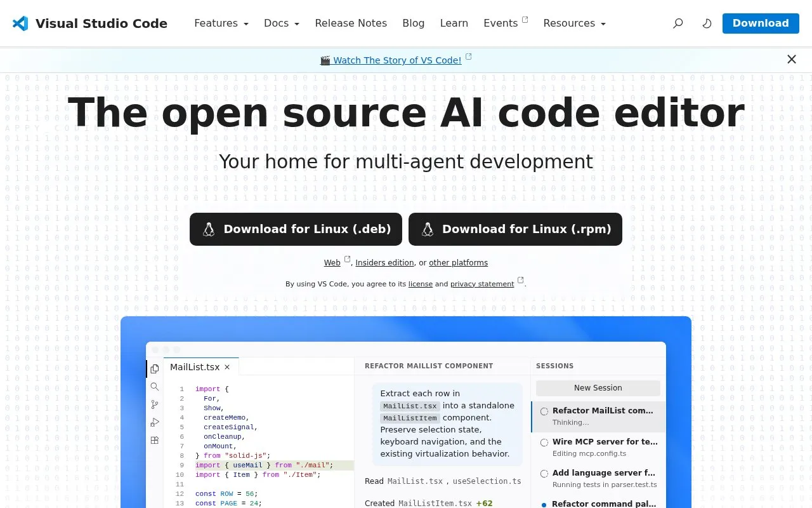Dismiss the announcement banner with X
Image resolution: width=812 pixels, height=508 pixels.
click(x=792, y=60)
